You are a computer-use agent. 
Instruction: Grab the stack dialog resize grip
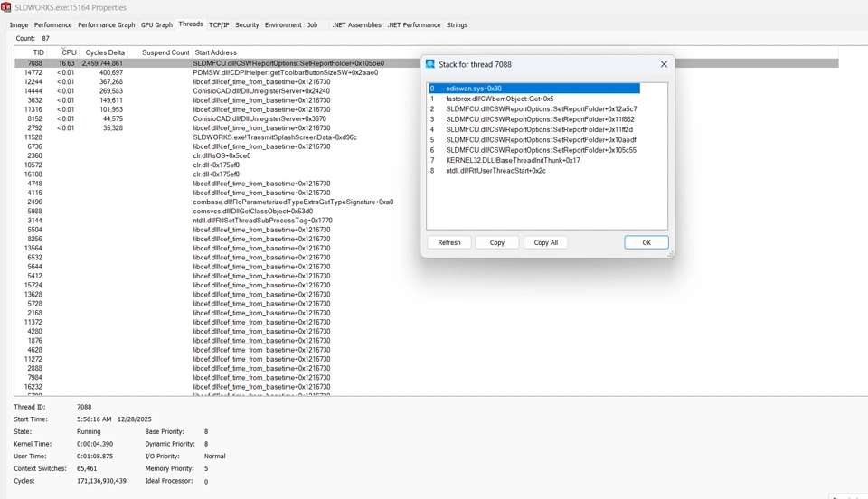click(670, 254)
